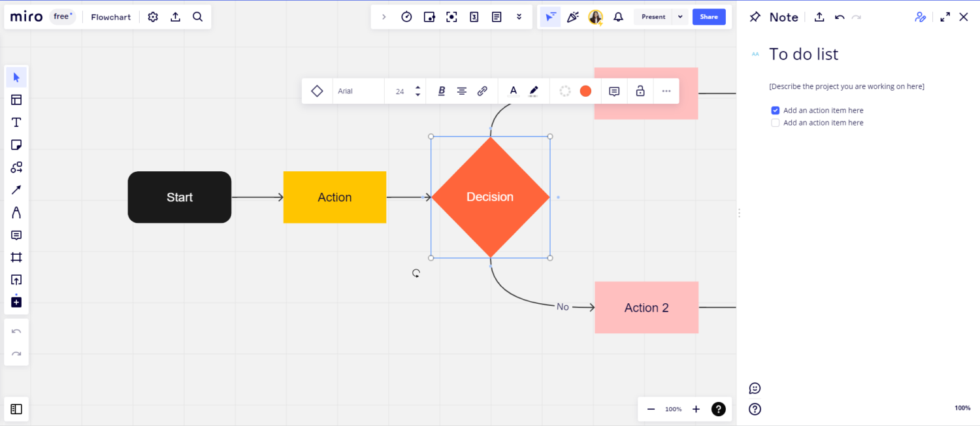Select the Sticky note tool
Image resolution: width=980 pixels, height=426 pixels.
pos(16,144)
